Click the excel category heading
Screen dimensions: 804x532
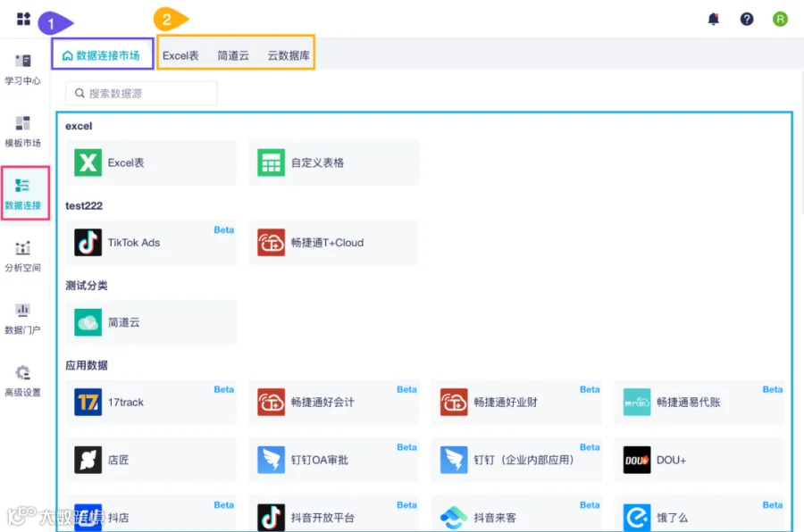pyautogui.click(x=79, y=126)
